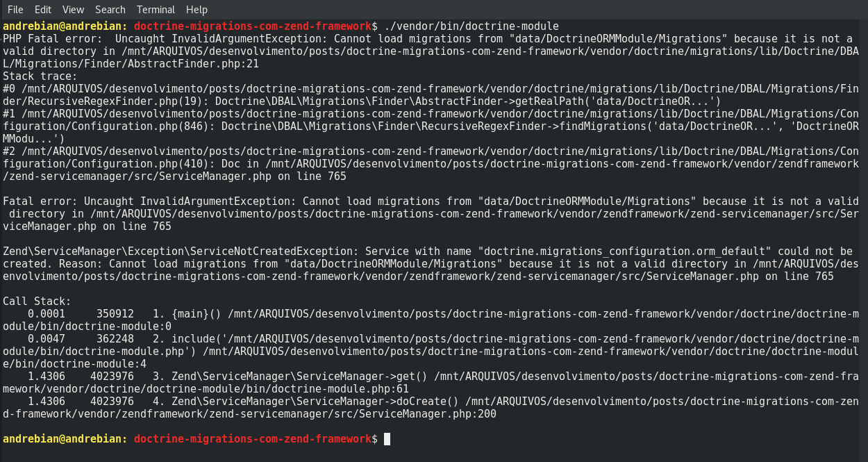Open the File menu
Viewport: 868px width, 462px height.
click(x=15, y=9)
